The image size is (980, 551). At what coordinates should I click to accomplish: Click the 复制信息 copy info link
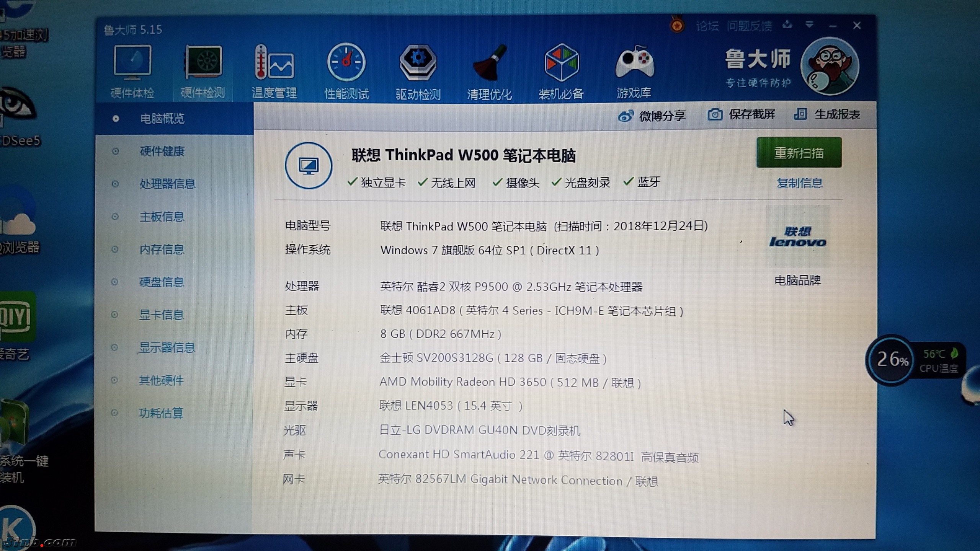point(799,183)
